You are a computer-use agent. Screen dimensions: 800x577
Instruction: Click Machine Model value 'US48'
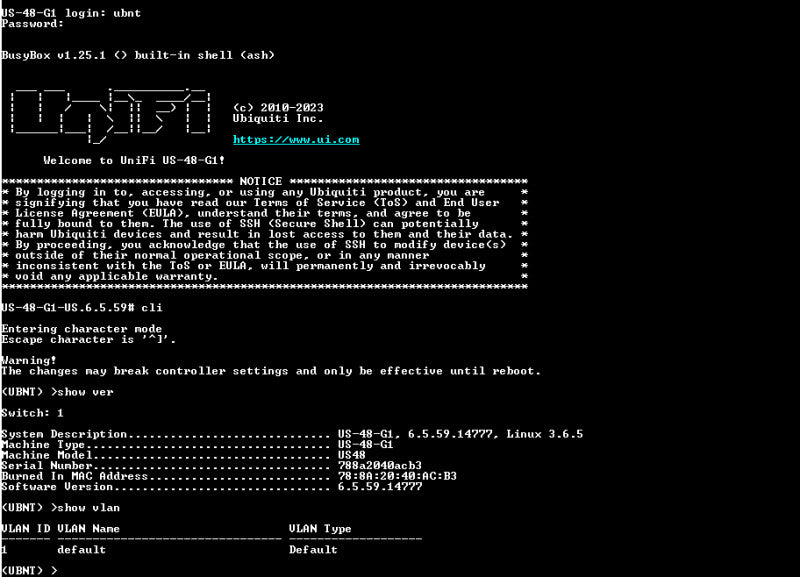pyautogui.click(x=352, y=455)
